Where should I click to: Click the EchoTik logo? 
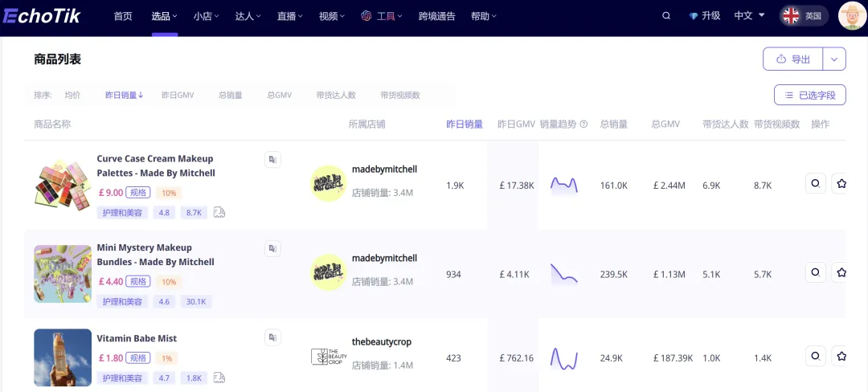pyautogui.click(x=42, y=16)
